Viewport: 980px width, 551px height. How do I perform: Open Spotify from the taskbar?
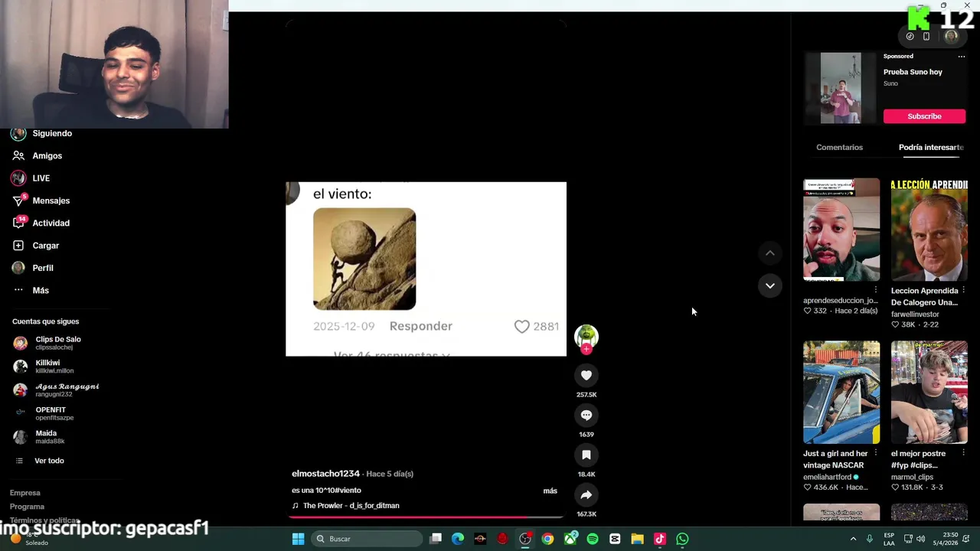point(593,539)
